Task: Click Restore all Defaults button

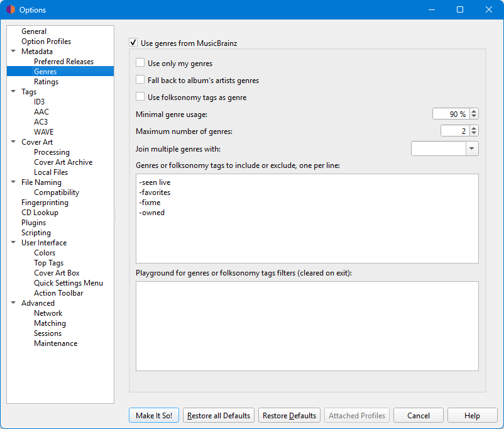Action: 219,416
